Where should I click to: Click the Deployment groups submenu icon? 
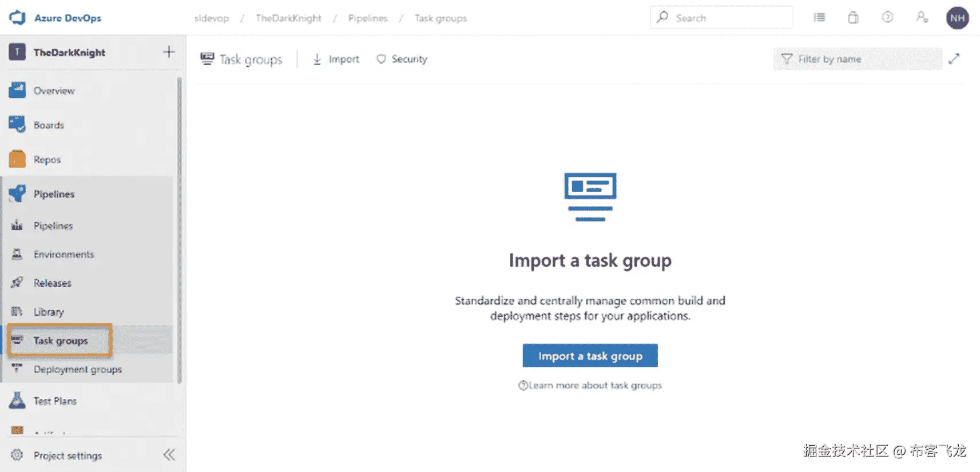(17, 368)
